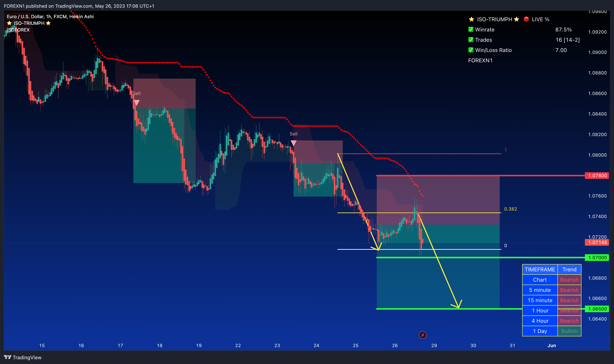The width and height of the screenshot is (614, 364).
Task: Click the 4 Hour timeframe cell
Action: pos(540,321)
